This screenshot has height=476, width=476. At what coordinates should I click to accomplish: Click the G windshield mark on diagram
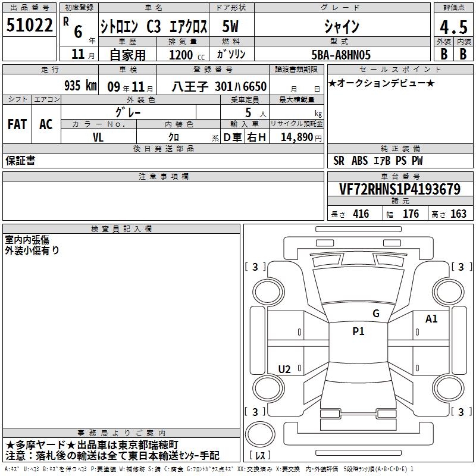(x=376, y=313)
